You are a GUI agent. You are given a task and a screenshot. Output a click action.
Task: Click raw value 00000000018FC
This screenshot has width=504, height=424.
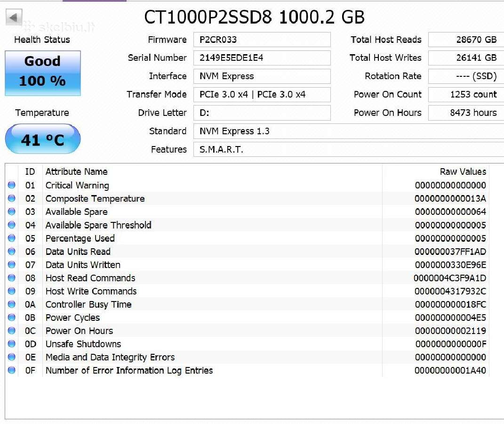[451, 304]
